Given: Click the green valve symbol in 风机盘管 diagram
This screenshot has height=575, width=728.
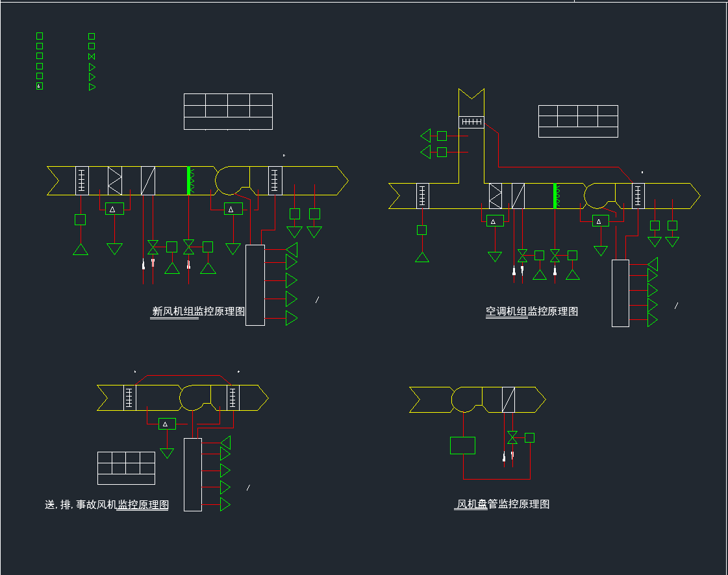Looking at the screenshot, I should tap(512, 437).
